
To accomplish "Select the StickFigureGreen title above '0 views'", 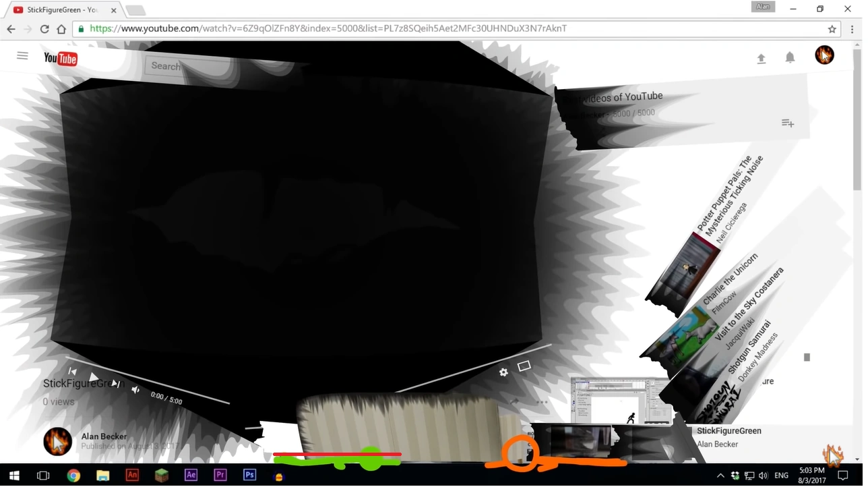I will pyautogui.click(x=84, y=383).
